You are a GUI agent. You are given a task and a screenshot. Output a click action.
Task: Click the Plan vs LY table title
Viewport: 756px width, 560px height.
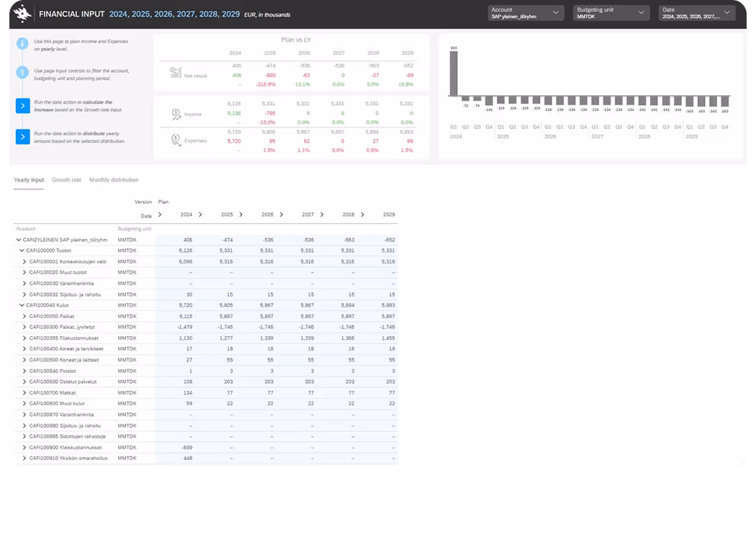click(296, 40)
